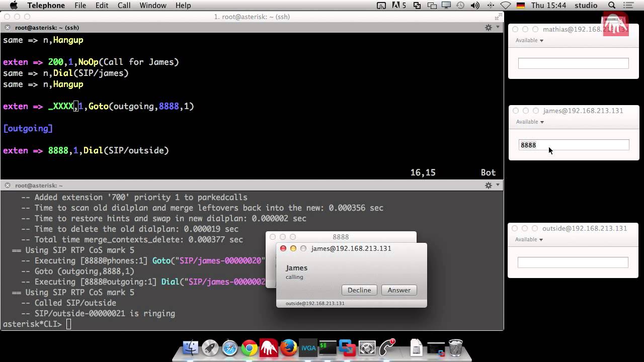The image size is (644, 362).
Task: Open the studio user menu
Action: click(586, 6)
